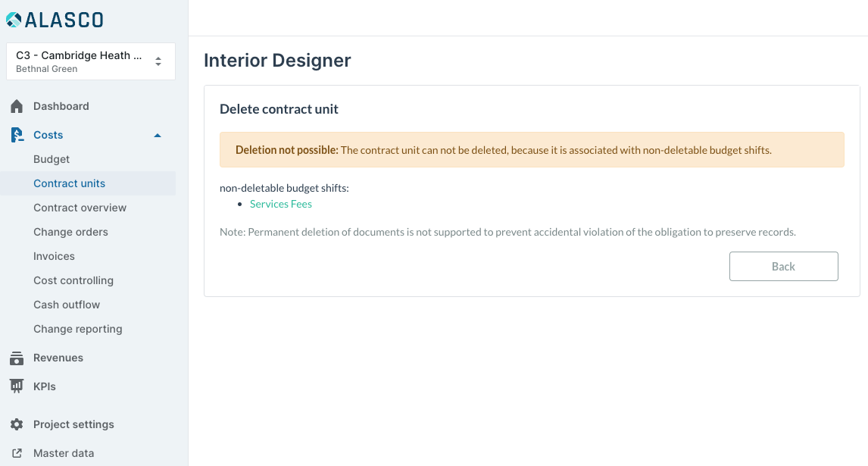
Task: Follow the Services Fees link
Action: [281, 204]
